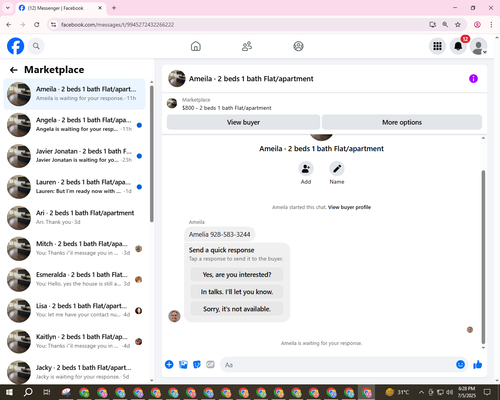Click the $800 listing title in header
Image resolution: width=500 pixels, height=400 pixels.
227,108
